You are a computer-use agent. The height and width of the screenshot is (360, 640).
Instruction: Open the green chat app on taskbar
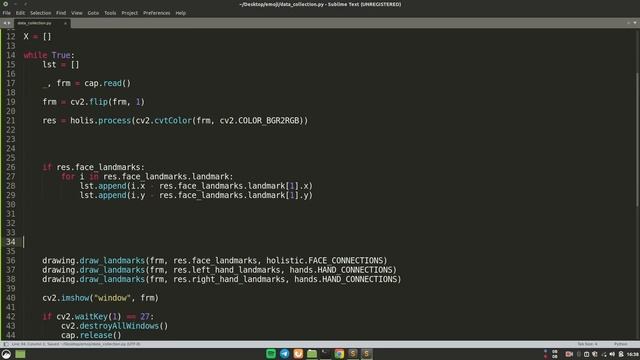(271, 354)
